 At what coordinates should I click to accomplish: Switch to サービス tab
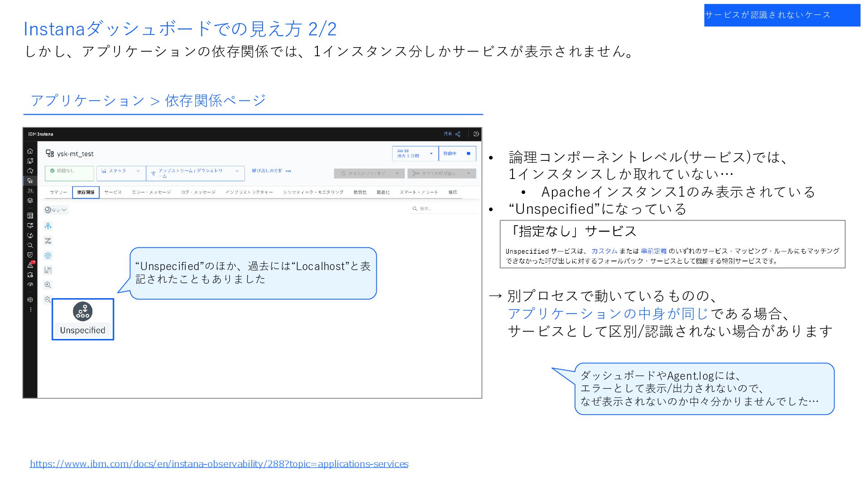tap(113, 193)
